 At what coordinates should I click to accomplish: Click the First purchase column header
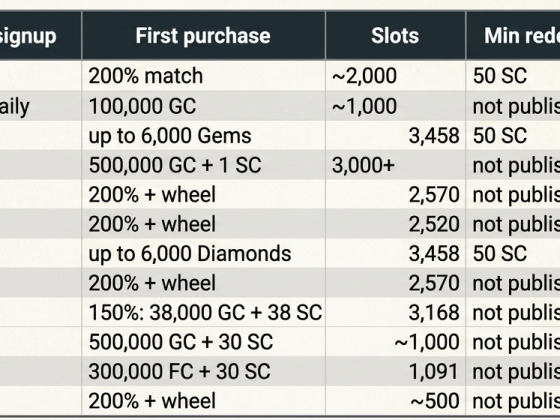[x=203, y=36]
